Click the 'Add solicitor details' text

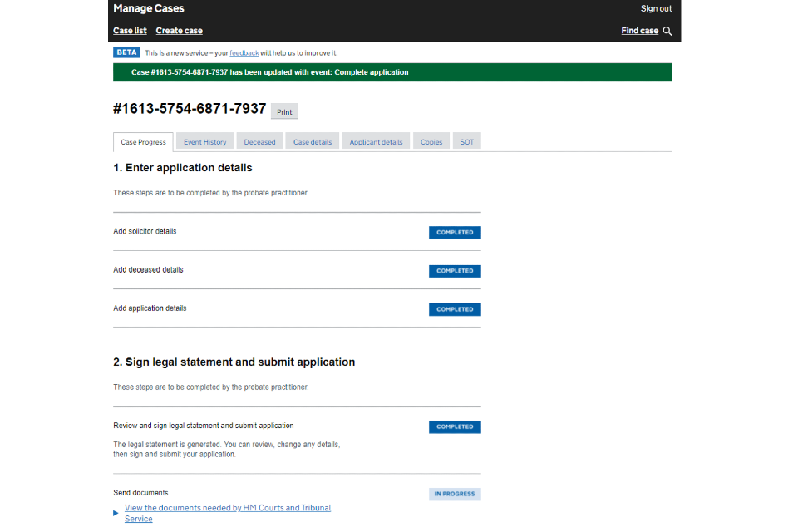(x=145, y=231)
